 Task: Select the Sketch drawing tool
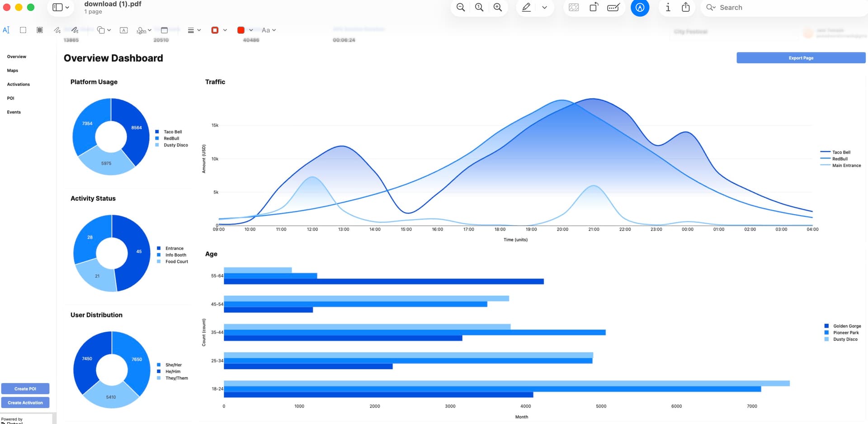[57, 30]
